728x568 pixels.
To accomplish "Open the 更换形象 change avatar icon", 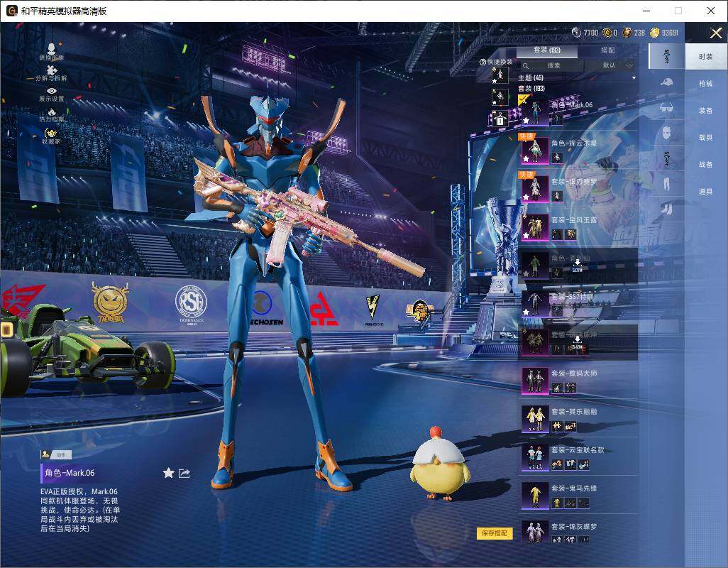I will tap(52, 48).
